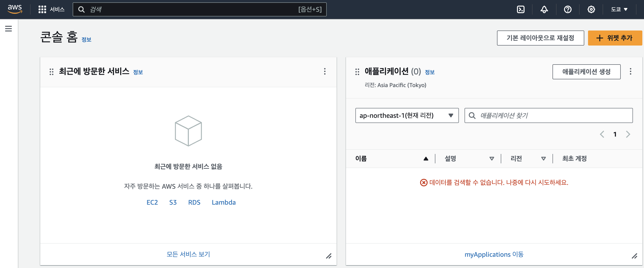Open the 서비스 services grid menu
Screen dimensions: 644x268
coord(51,9)
